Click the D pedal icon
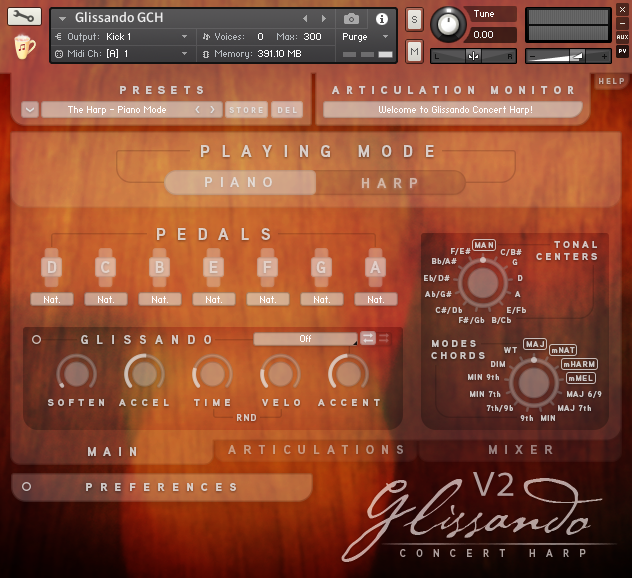This screenshot has height=578, width=632. (52, 267)
